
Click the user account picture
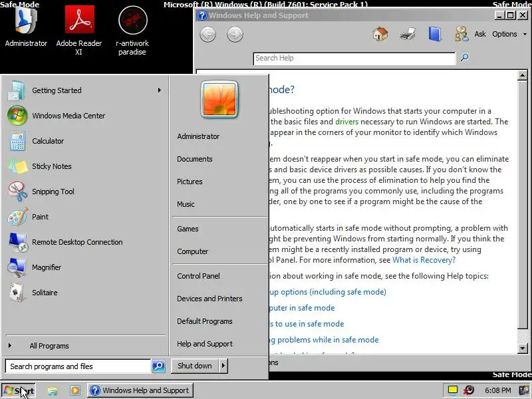click(219, 100)
